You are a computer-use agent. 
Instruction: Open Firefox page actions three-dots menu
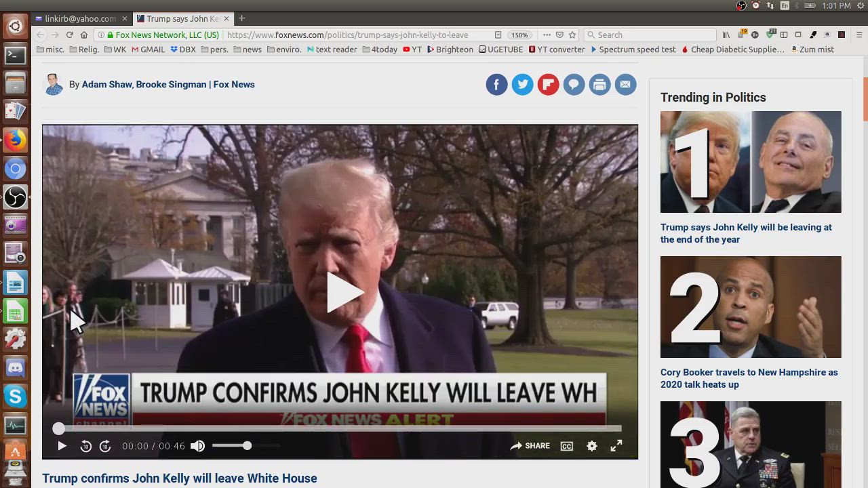point(547,35)
